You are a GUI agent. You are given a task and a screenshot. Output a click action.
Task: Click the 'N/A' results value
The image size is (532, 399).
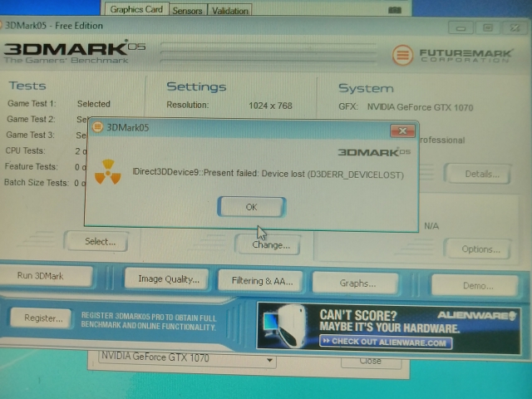[431, 226]
